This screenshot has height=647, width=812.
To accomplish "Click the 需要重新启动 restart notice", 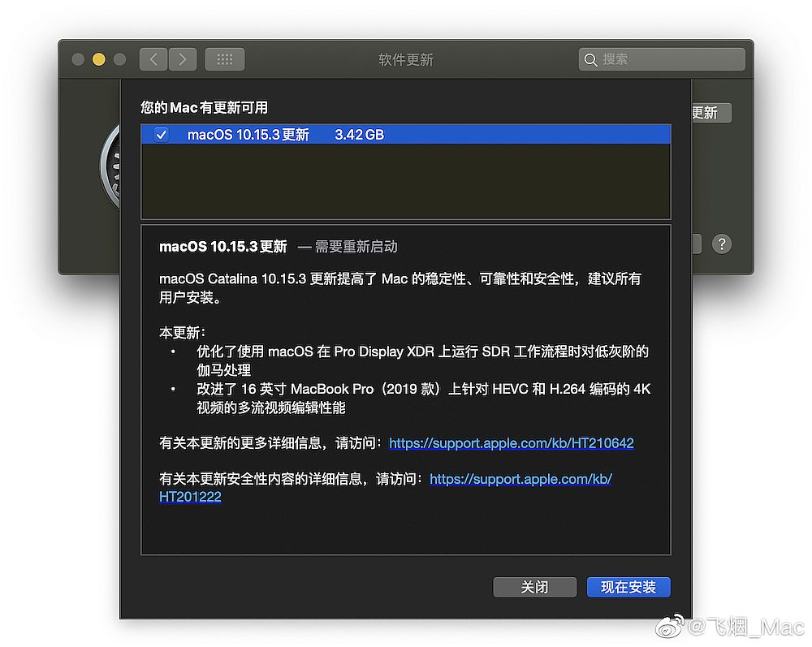I will tap(356, 246).
